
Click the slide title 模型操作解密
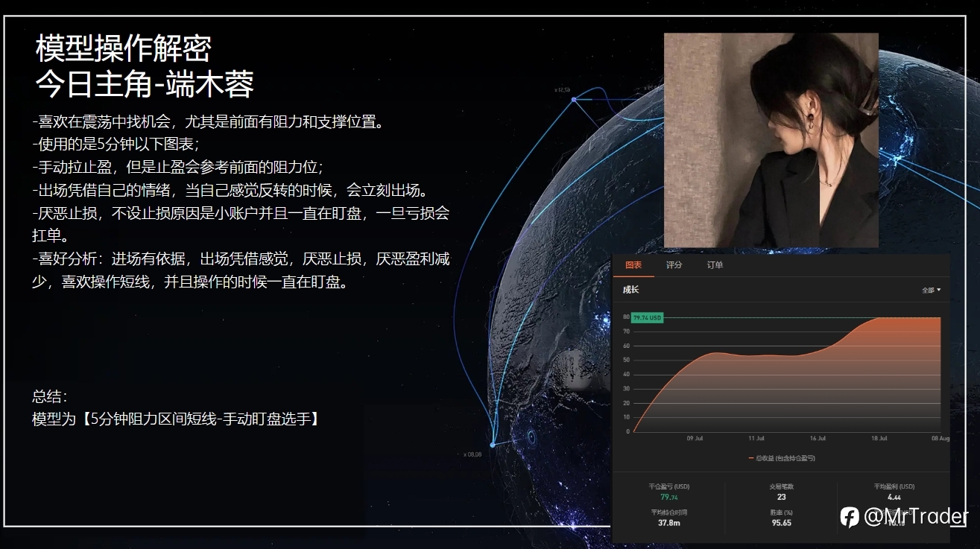[x=124, y=49]
